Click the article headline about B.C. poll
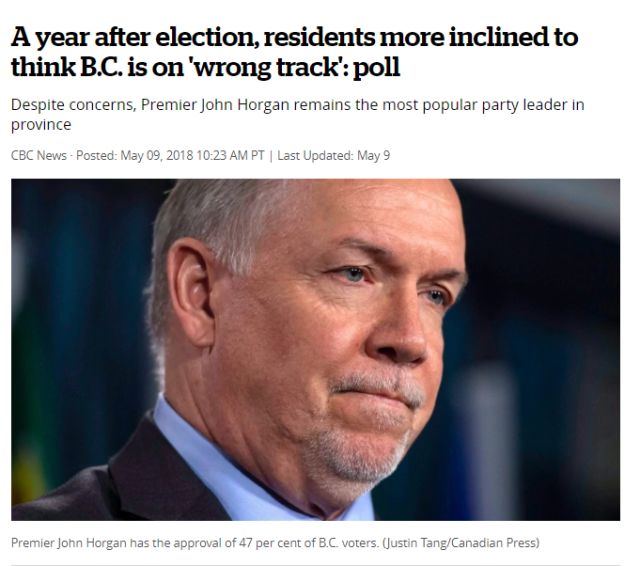Screen dimensions: 640x566 294,52
